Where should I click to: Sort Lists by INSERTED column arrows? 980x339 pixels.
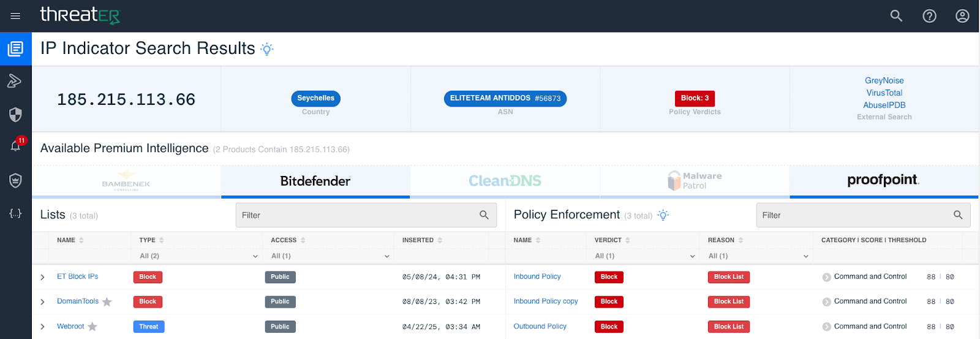pyautogui.click(x=440, y=240)
